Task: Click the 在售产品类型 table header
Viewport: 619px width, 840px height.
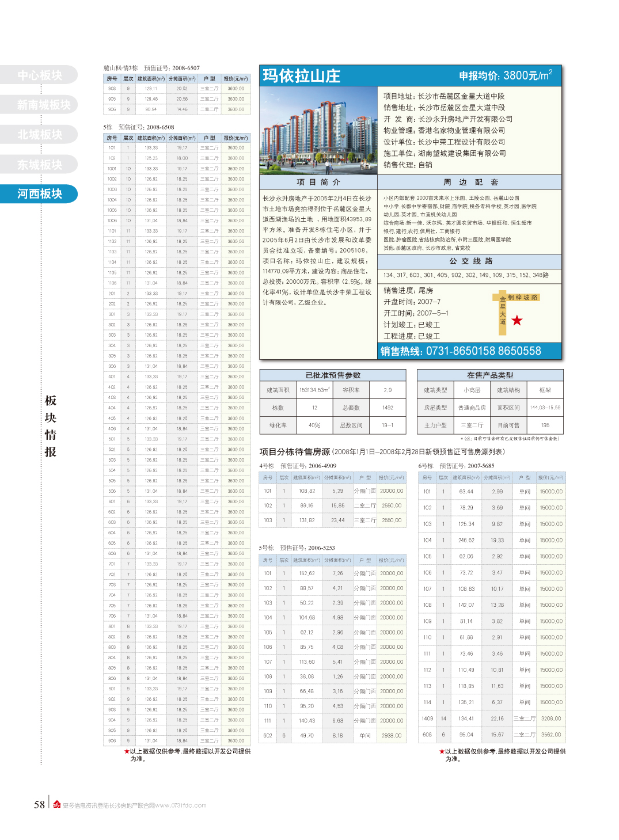Action: (x=490, y=375)
